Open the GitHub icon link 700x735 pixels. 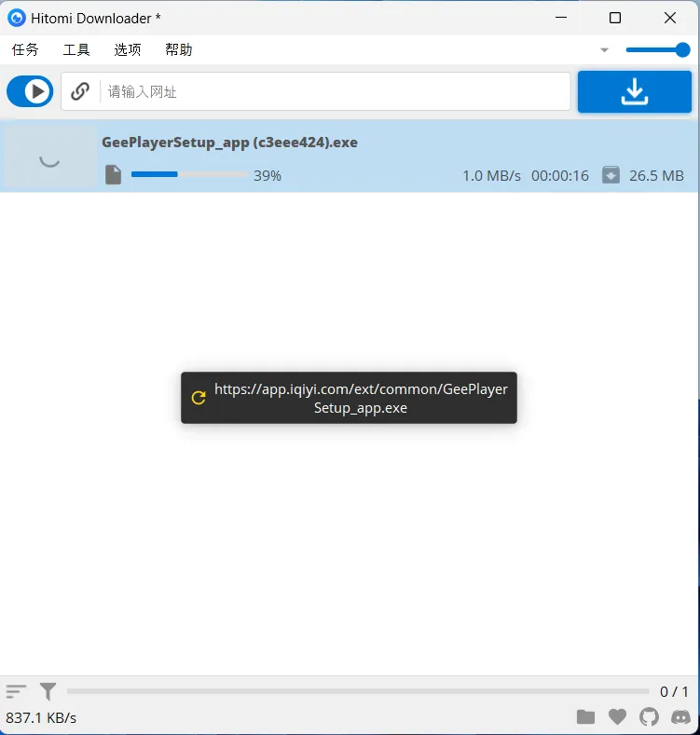649,716
